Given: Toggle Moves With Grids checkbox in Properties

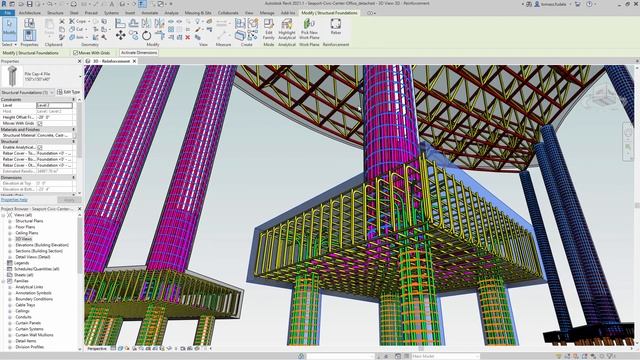Looking at the screenshot, I should [x=40, y=123].
